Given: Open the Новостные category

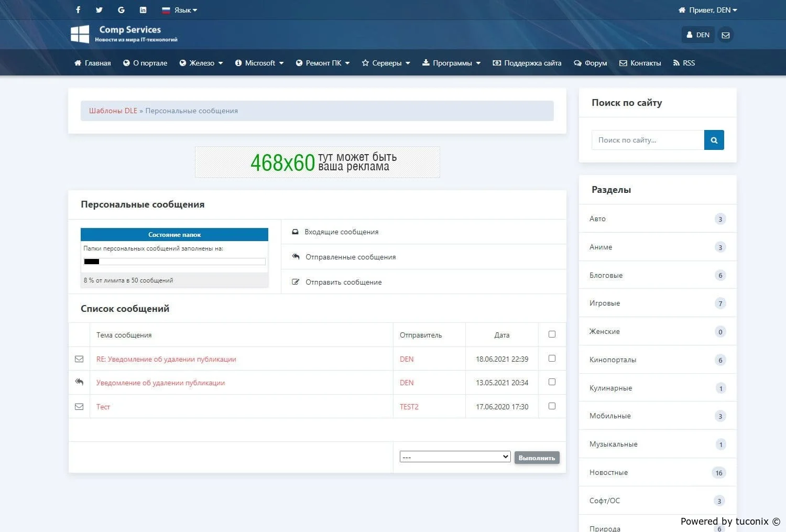Looking at the screenshot, I should pos(658,472).
